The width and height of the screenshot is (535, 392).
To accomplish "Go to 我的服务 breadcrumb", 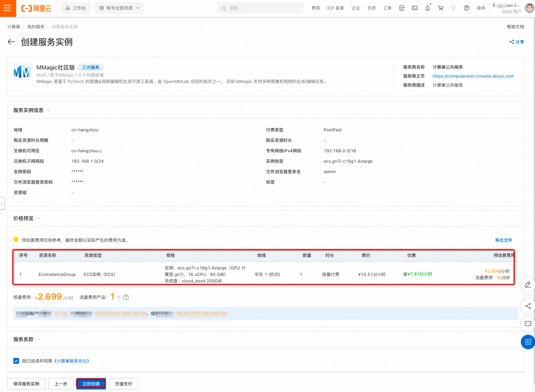I will (x=36, y=27).
